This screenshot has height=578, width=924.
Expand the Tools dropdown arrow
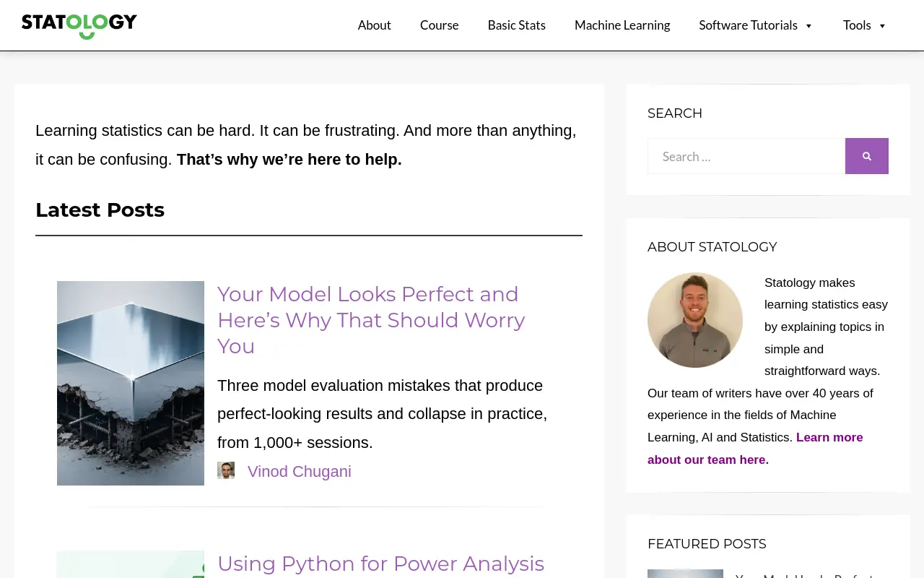pyautogui.click(x=882, y=26)
